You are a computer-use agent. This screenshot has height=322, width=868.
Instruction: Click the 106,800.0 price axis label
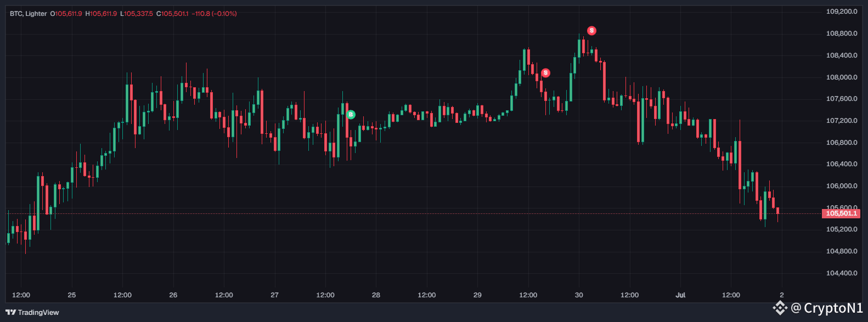tap(842, 143)
